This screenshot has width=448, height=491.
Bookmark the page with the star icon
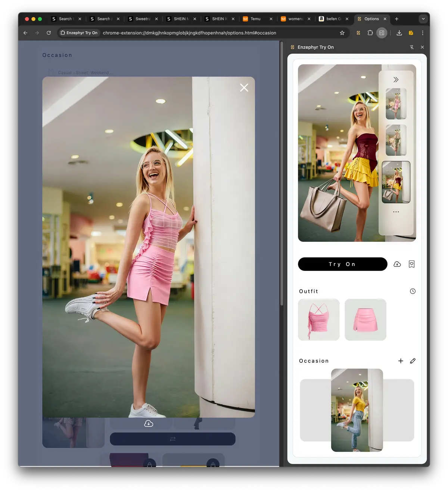[x=342, y=33]
